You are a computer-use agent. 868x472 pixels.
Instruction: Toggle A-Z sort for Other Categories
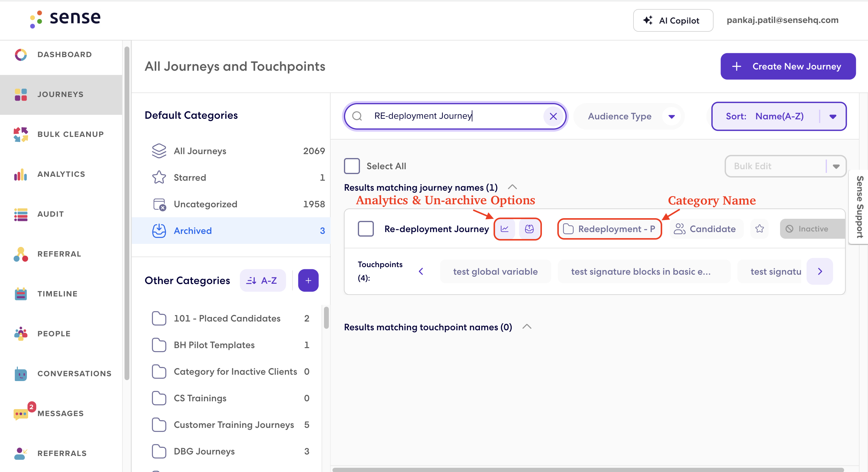coord(263,280)
